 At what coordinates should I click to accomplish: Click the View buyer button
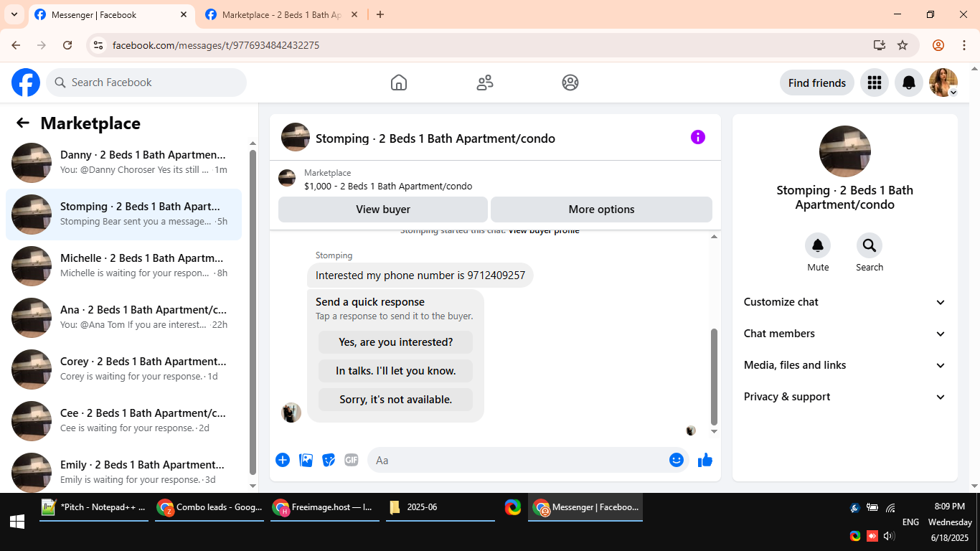[x=383, y=209]
